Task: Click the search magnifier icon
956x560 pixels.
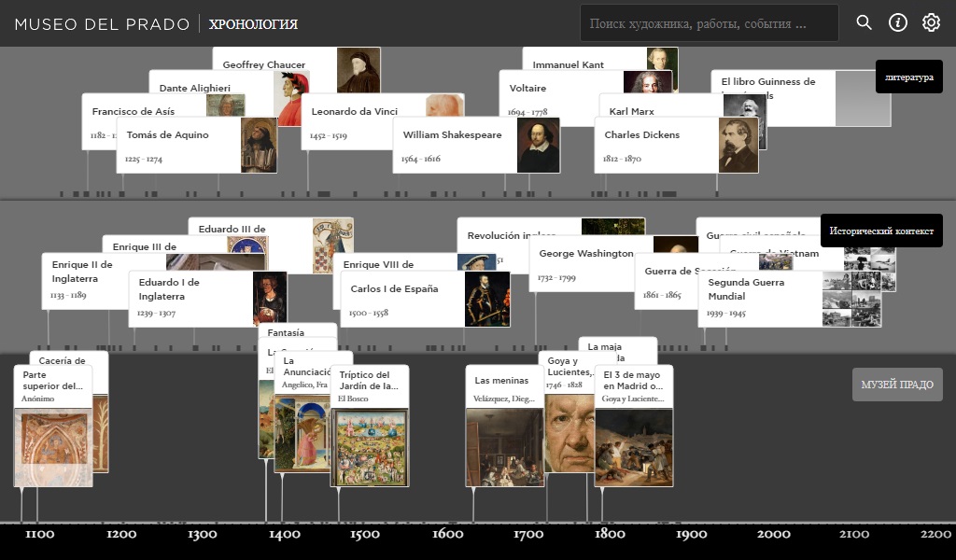Action: [864, 22]
